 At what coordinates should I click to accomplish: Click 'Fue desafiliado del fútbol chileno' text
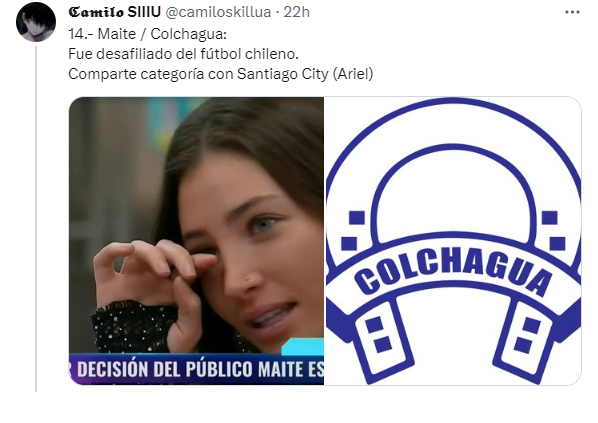pyautogui.click(x=183, y=54)
